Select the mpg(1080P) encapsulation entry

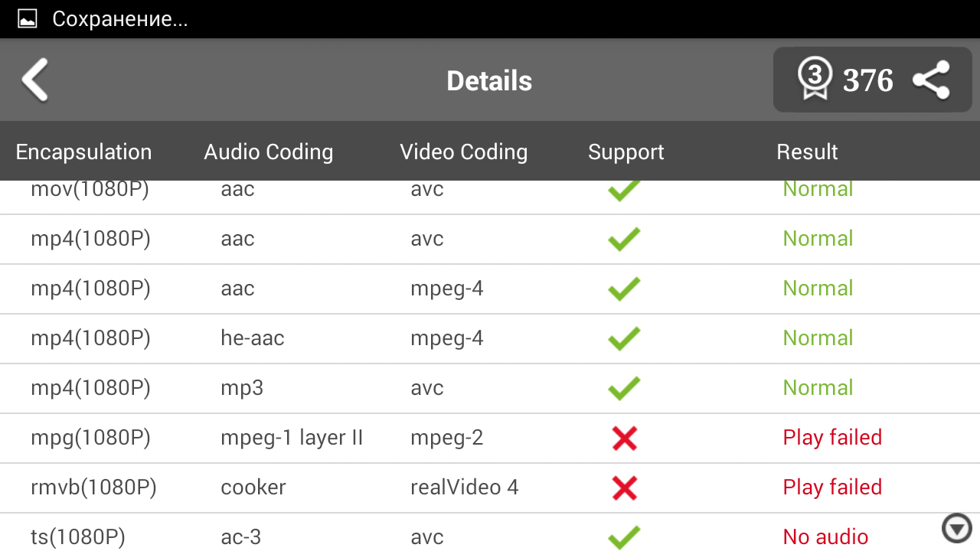click(x=90, y=438)
